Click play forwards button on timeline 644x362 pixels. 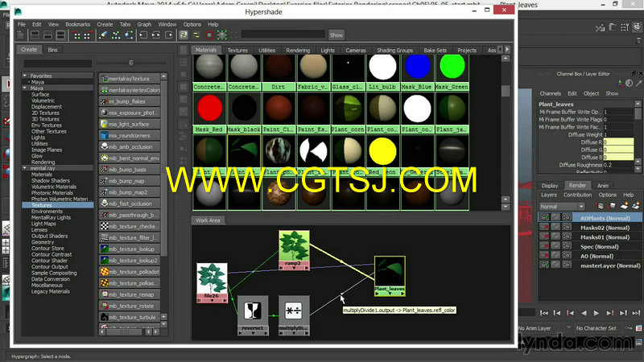(x=597, y=313)
